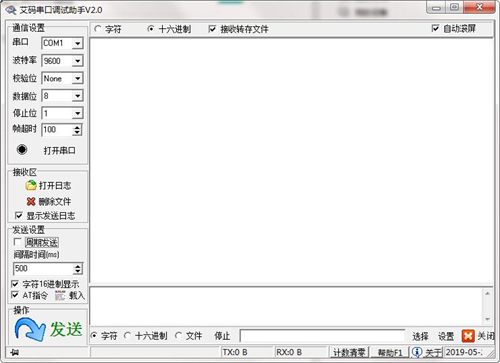This screenshot has width=500, height=363.
Task: Click send area scrollbar down arrow
Action: point(487,319)
